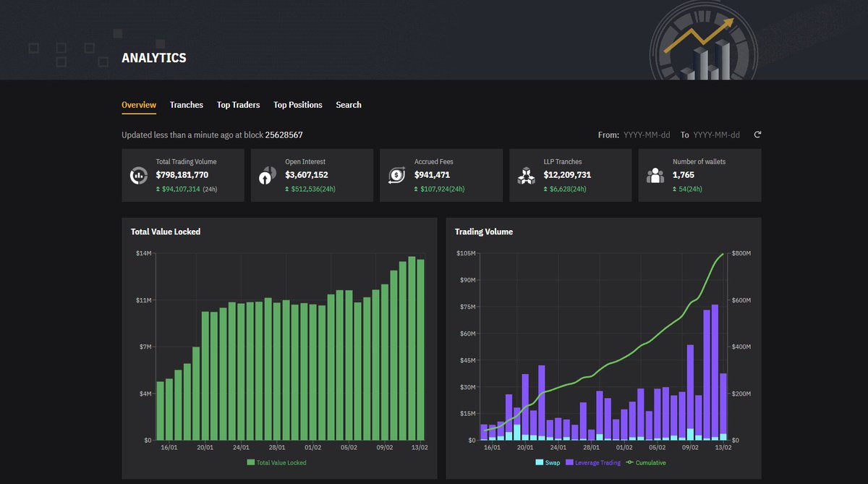
Task: Click the refresh icon beside the date filters
Action: click(757, 135)
